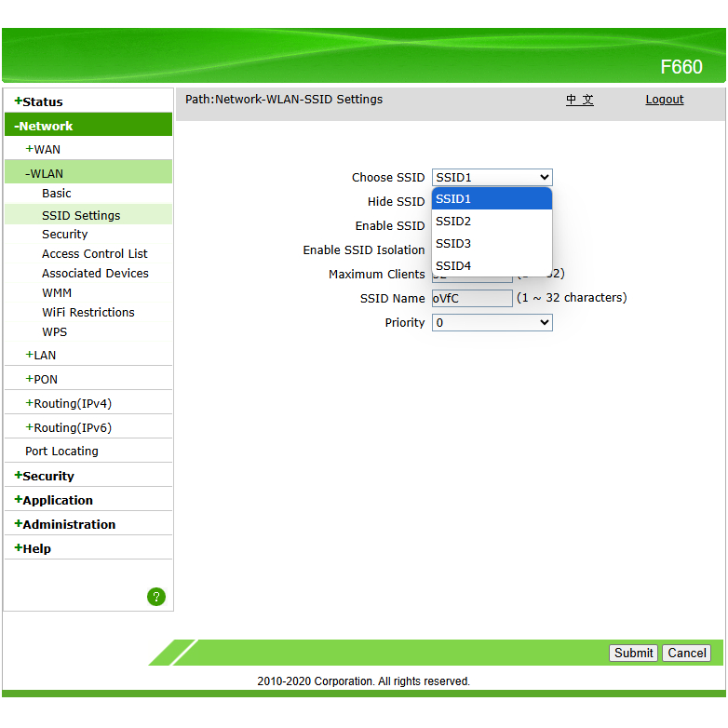Viewport: 728px width, 728px height.
Task: Pick SSID4 from the SSID list
Action: 453,266
